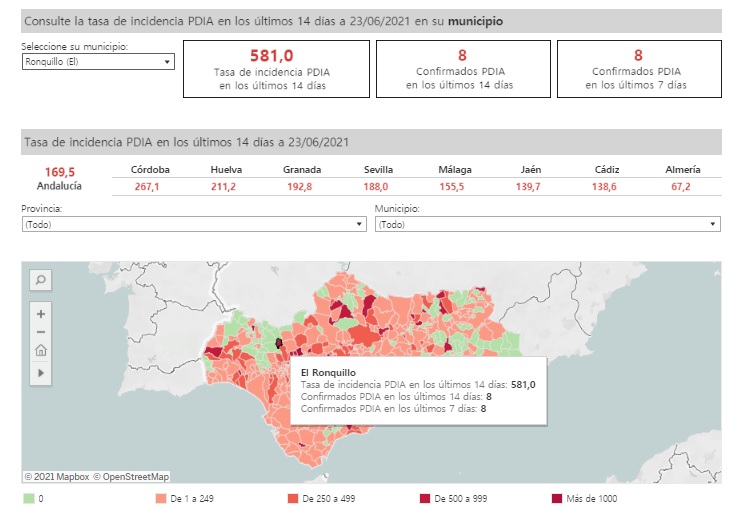
Task: Select the 'Más de 1000' legend swatch
Action: click(557, 498)
